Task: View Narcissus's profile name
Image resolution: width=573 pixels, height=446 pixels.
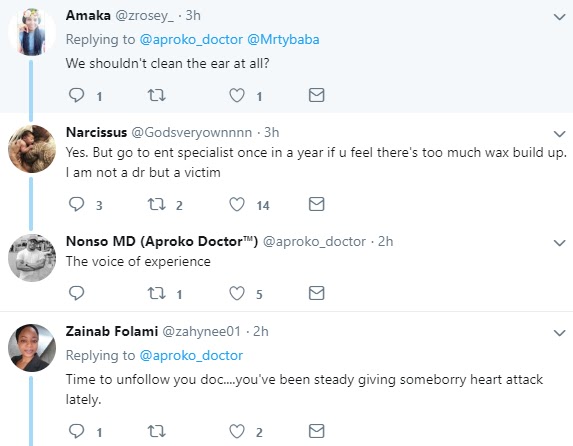Action: pyautogui.click(x=96, y=132)
